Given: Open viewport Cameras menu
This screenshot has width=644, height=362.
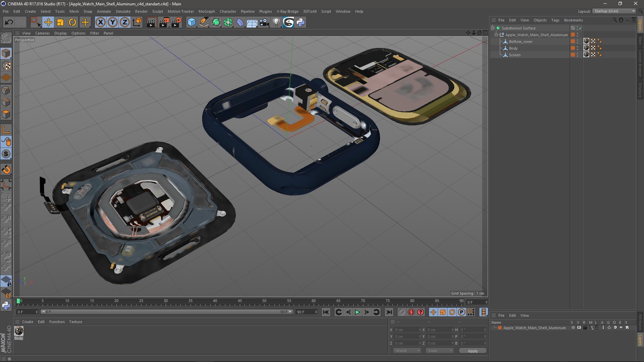Looking at the screenshot, I should point(42,33).
